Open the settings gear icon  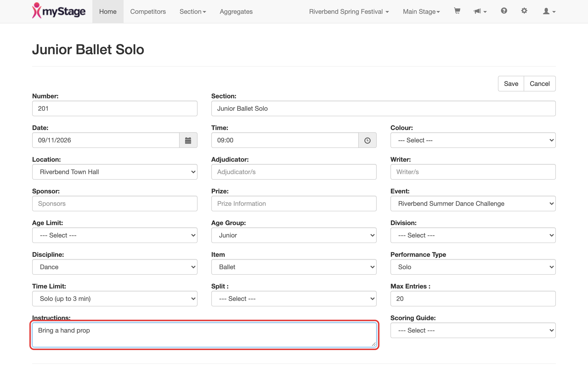pos(524,11)
